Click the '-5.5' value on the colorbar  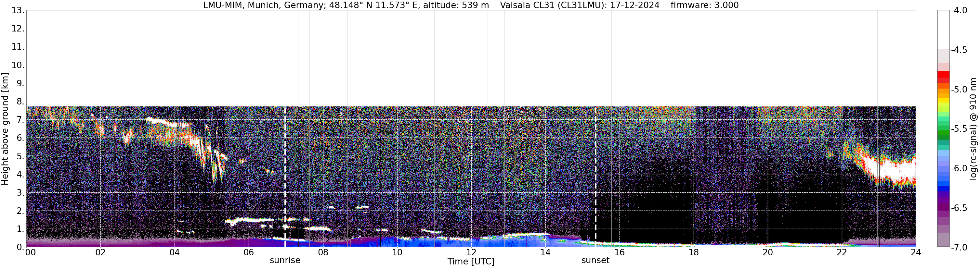pyautogui.click(x=959, y=129)
